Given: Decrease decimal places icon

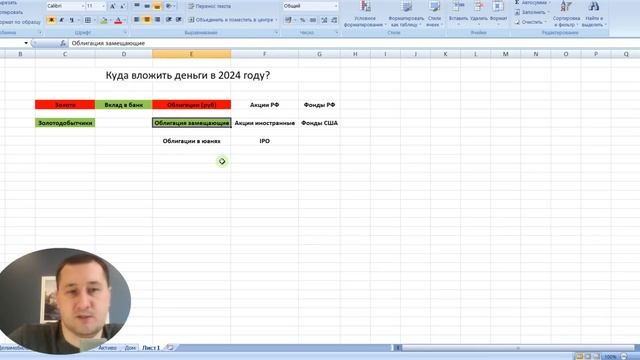Looking at the screenshot, I should click(x=334, y=20).
